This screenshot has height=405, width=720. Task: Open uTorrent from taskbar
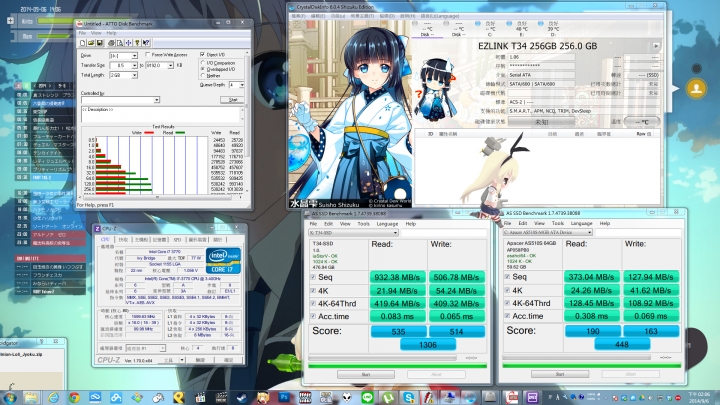[388, 397]
